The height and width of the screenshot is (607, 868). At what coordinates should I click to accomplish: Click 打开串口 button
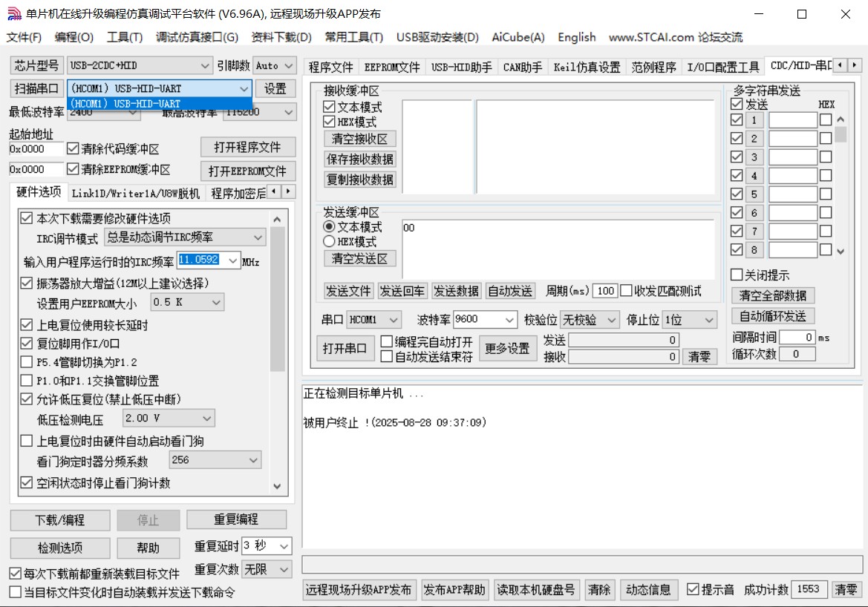345,349
